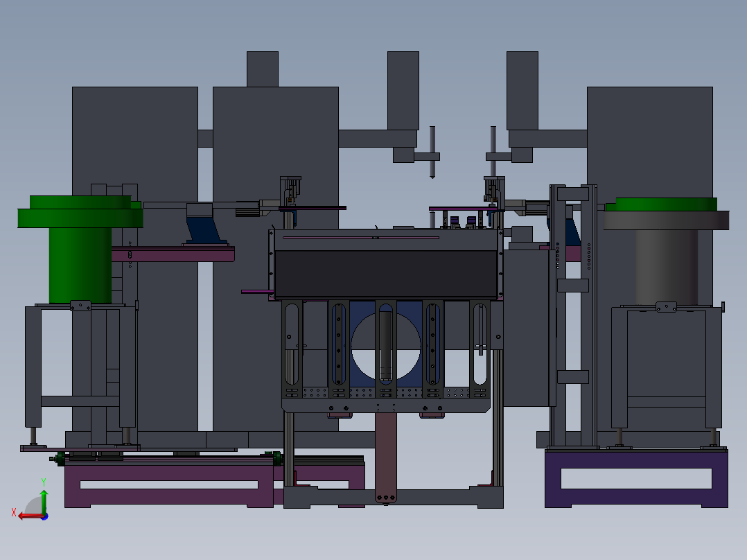Select the maroon vertical bar below the center fixture
Image resolution: width=747 pixels, height=560 pixels.
[x=386, y=457]
